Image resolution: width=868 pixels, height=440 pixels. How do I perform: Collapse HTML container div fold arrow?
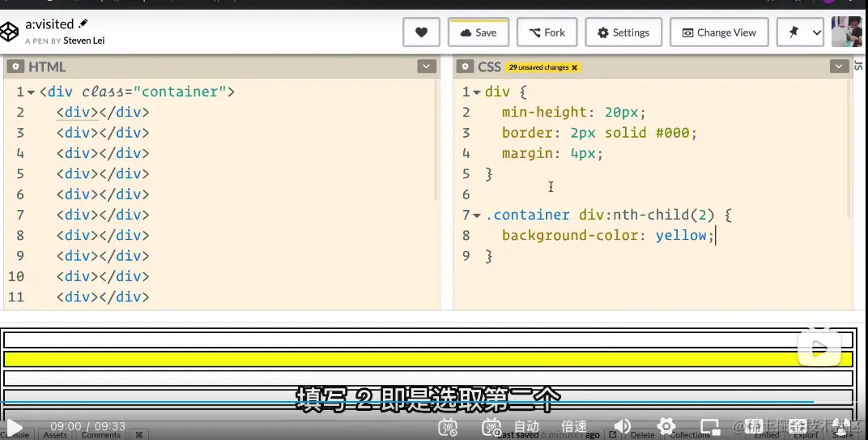tap(32, 92)
